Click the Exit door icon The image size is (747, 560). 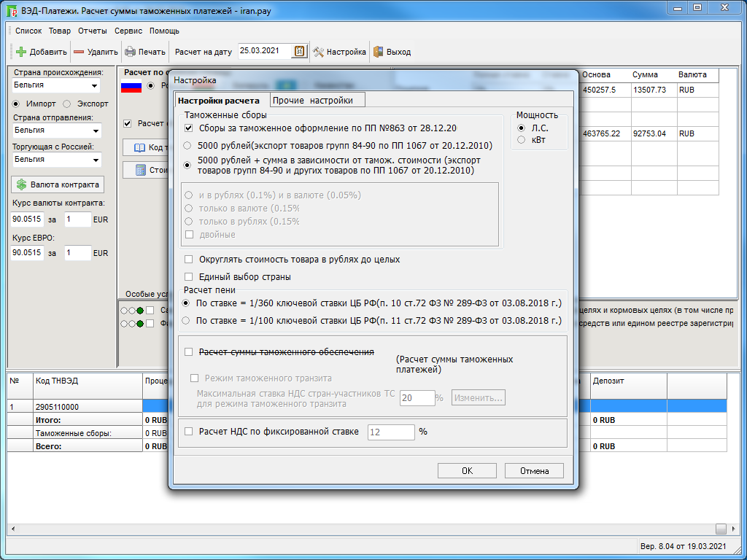click(378, 52)
